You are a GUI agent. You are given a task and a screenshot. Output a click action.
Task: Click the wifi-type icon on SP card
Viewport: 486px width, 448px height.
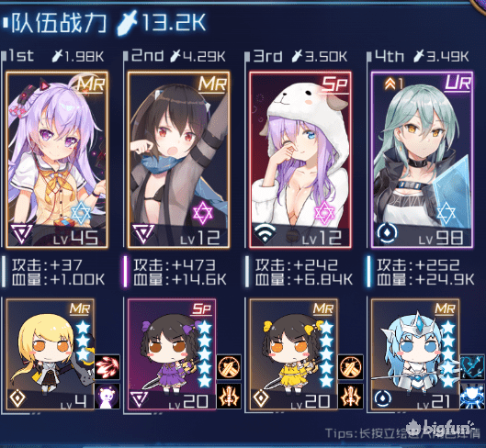point(265,233)
